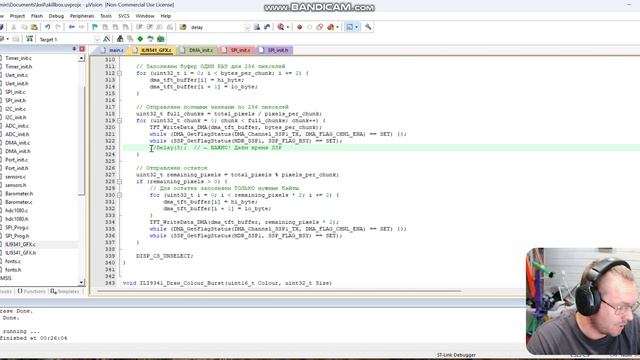Open the Help menu
Viewport: 640px width, 360px height.
166,16
